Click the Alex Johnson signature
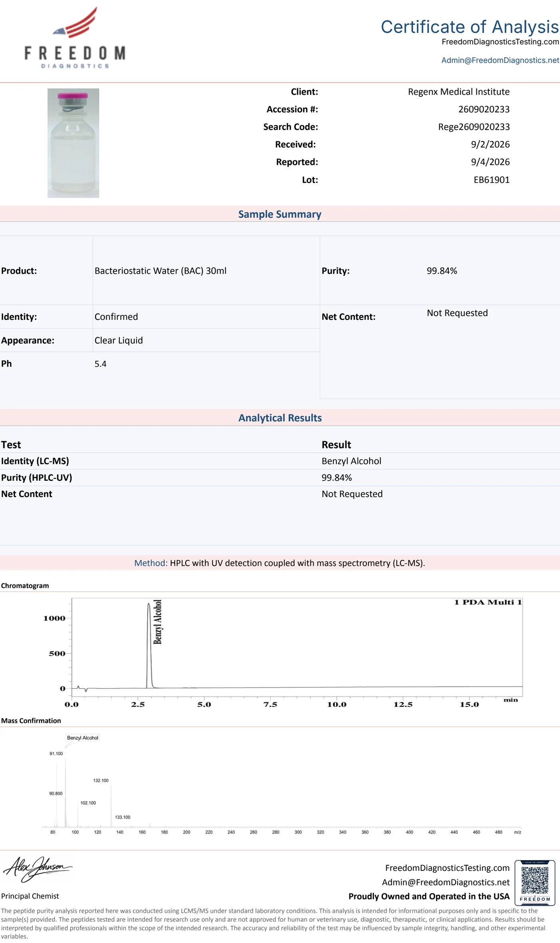 point(37,869)
